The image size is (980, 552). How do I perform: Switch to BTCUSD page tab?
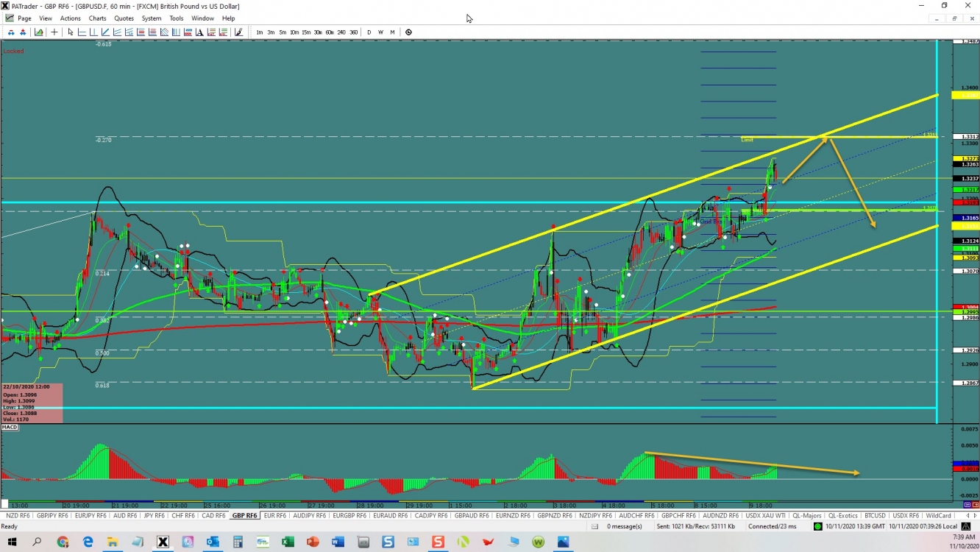(875, 516)
